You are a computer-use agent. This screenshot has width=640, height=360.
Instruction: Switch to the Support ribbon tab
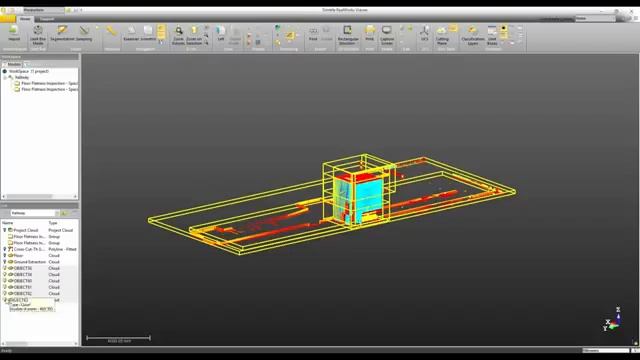click(x=47, y=19)
